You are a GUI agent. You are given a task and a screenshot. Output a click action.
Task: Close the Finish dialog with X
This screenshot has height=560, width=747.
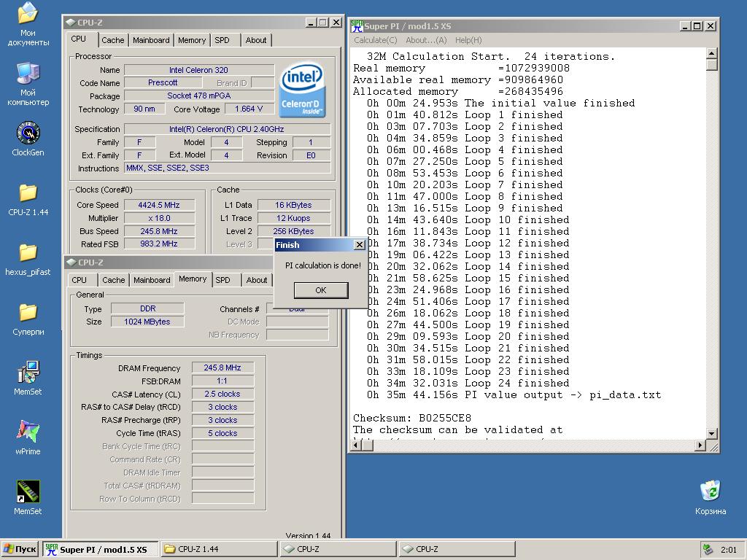pyautogui.click(x=360, y=245)
